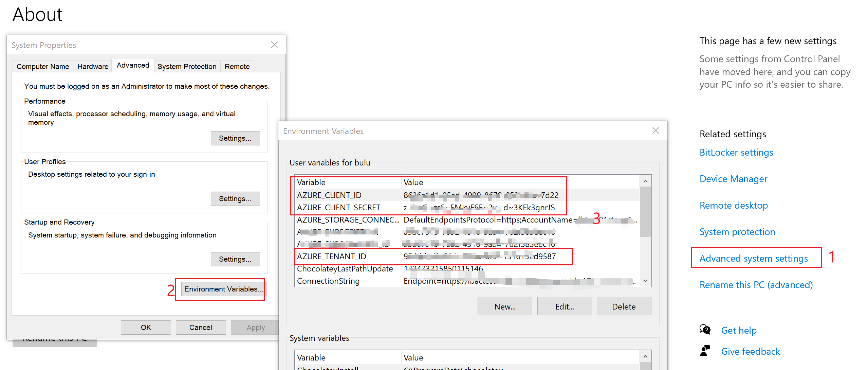Go to the Remote tab
The width and height of the screenshot is (868, 370).
coord(237,66)
